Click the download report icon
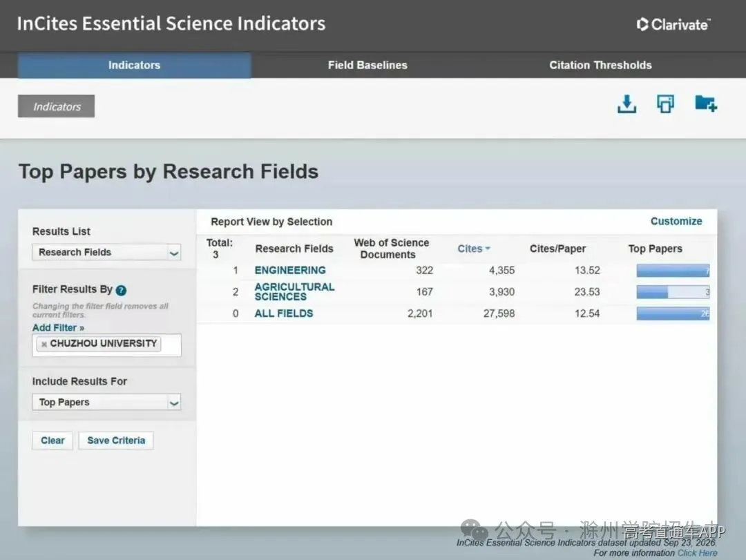The width and height of the screenshot is (746, 560). click(x=627, y=104)
